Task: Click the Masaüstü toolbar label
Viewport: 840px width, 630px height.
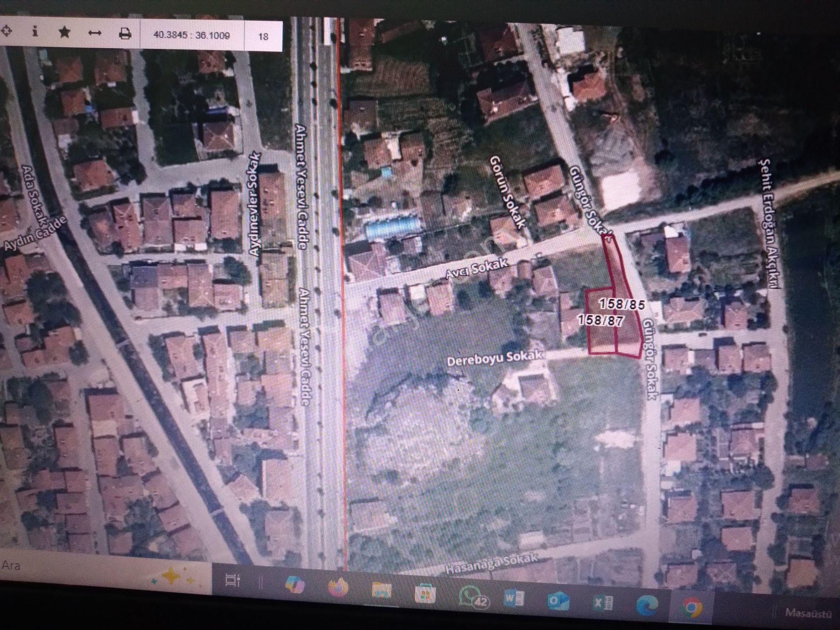Action: point(808,613)
